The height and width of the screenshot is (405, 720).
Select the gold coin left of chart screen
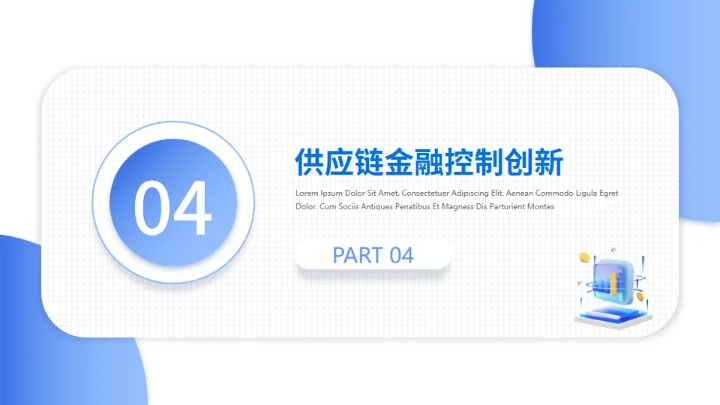pos(585,259)
